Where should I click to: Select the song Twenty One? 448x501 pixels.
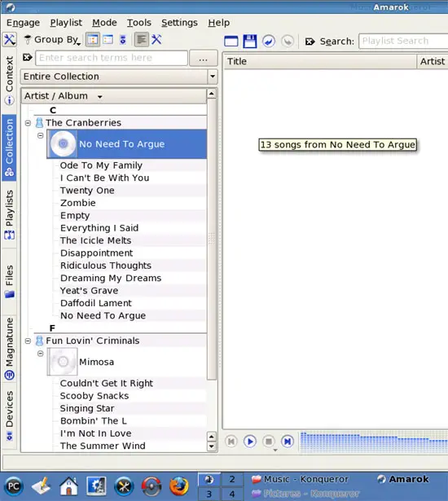tap(87, 191)
